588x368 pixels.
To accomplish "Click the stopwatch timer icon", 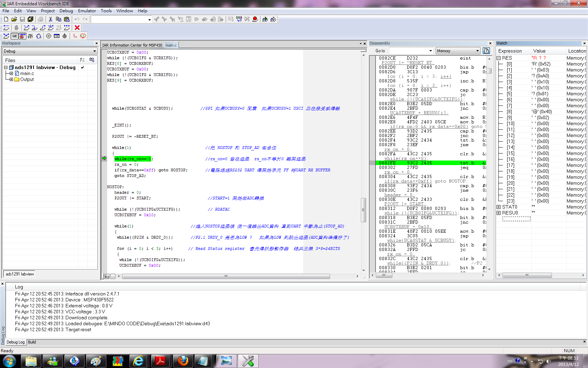I will [65, 36].
